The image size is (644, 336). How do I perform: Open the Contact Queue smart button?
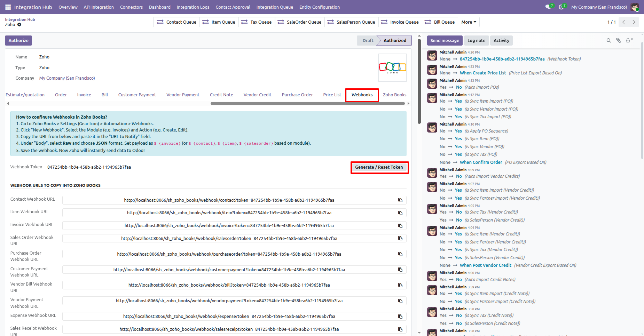[x=176, y=22]
